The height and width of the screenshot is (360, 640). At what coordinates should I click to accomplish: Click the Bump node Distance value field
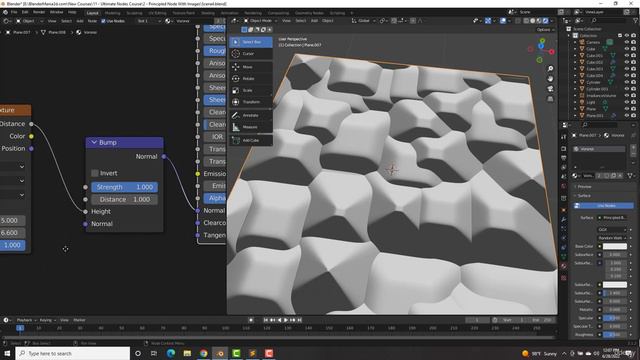tap(124, 199)
